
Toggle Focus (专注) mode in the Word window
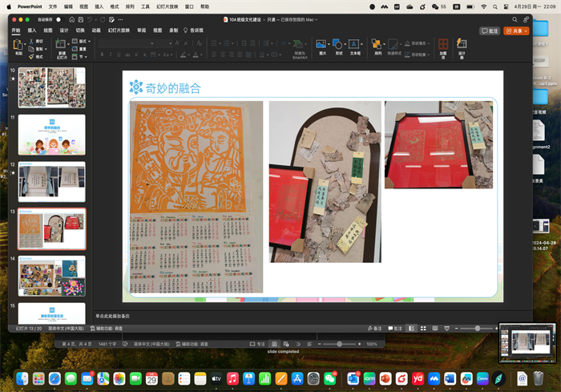click(x=257, y=344)
